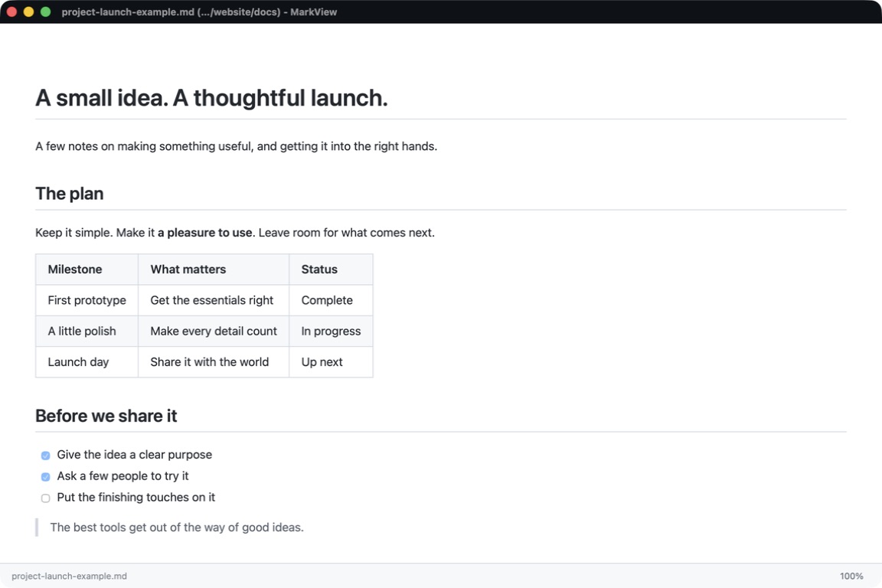This screenshot has width=882, height=588.
Task: Click the 'In progress' status cell
Action: pyautogui.click(x=331, y=332)
